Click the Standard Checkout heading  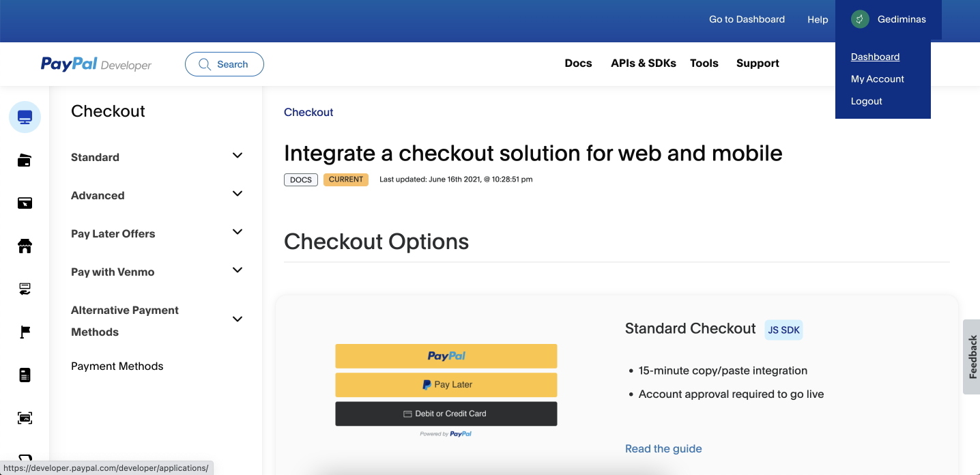(691, 329)
